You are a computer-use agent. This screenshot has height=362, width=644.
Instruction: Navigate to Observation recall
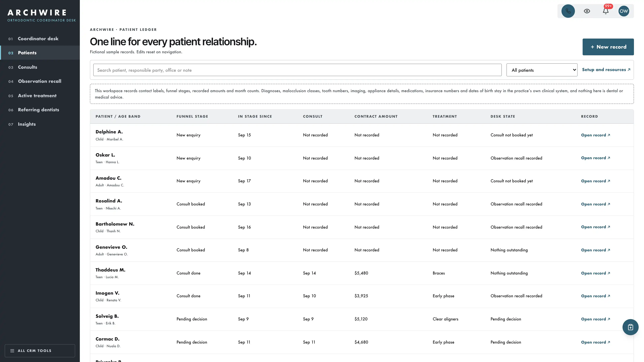click(x=40, y=81)
